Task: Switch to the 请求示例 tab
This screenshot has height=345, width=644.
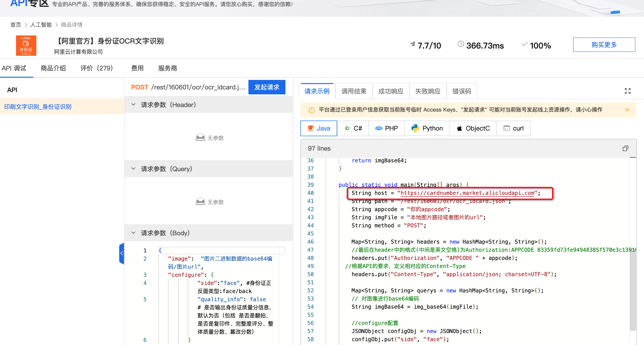Action: tap(317, 91)
